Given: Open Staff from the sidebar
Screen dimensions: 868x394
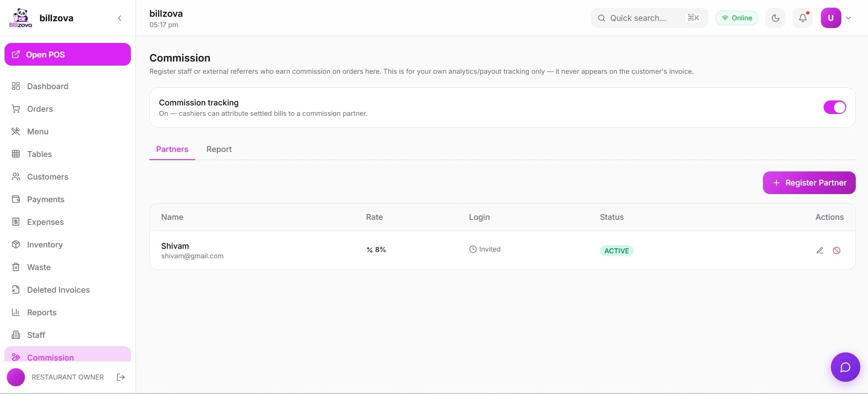Looking at the screenshot, I should click(67, 335).
